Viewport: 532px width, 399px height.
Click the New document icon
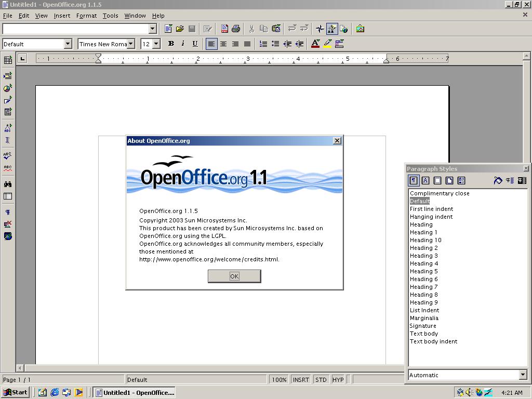pyautogui.click(x=168, y=29)
